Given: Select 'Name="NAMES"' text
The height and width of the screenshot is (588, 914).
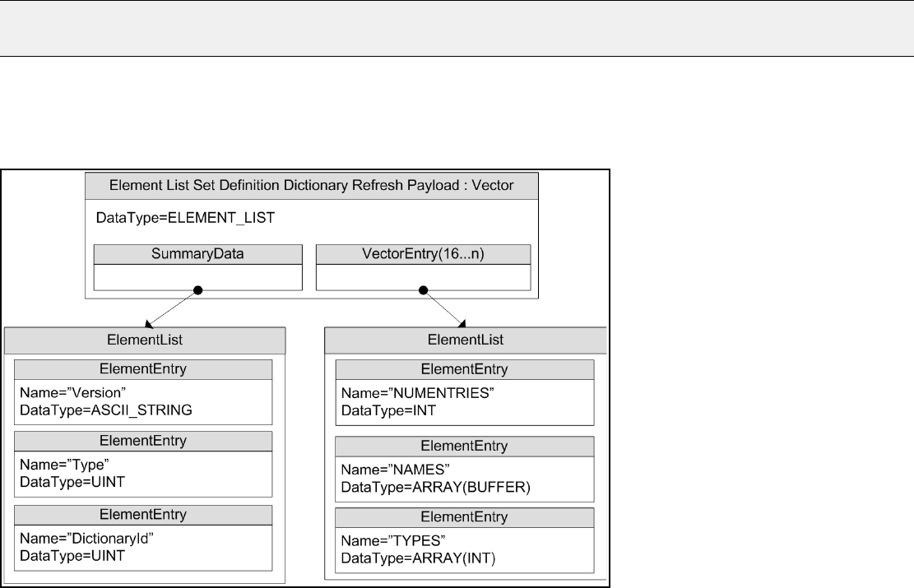Looking at the screenshot, I should [x=395, y=470].
